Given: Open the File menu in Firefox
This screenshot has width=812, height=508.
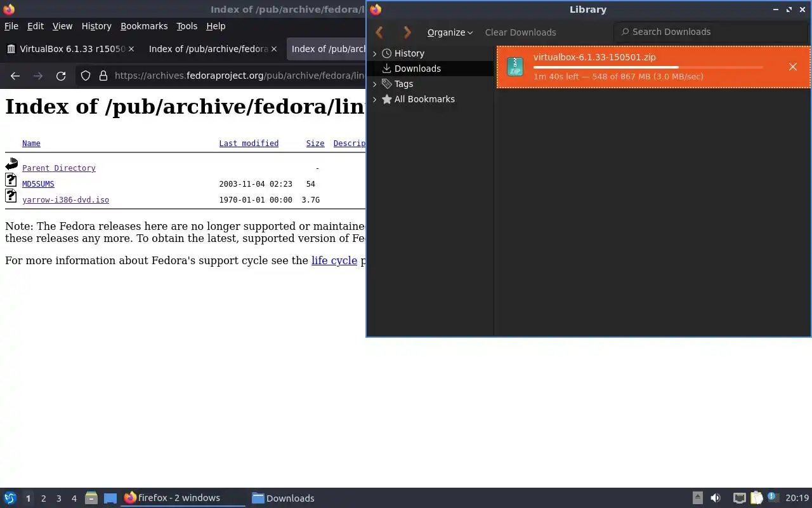Looking at the screenshot, I should (x=11, y=26).
